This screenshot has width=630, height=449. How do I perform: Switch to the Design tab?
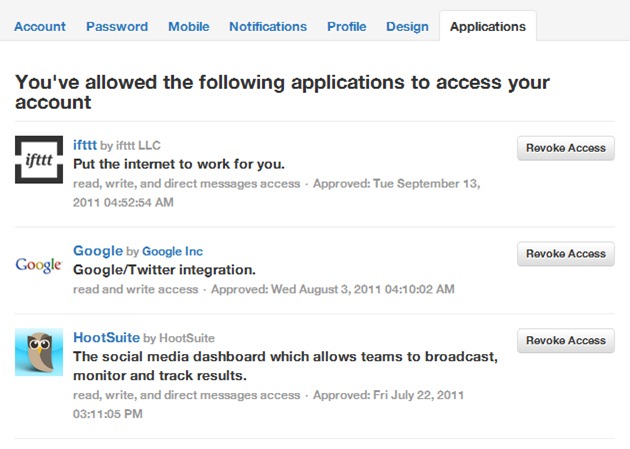coord(407,27)
